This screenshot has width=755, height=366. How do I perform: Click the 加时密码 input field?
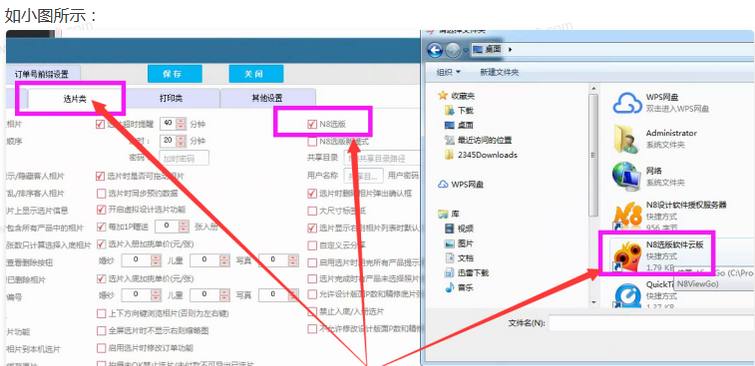[x=185, y=158]
